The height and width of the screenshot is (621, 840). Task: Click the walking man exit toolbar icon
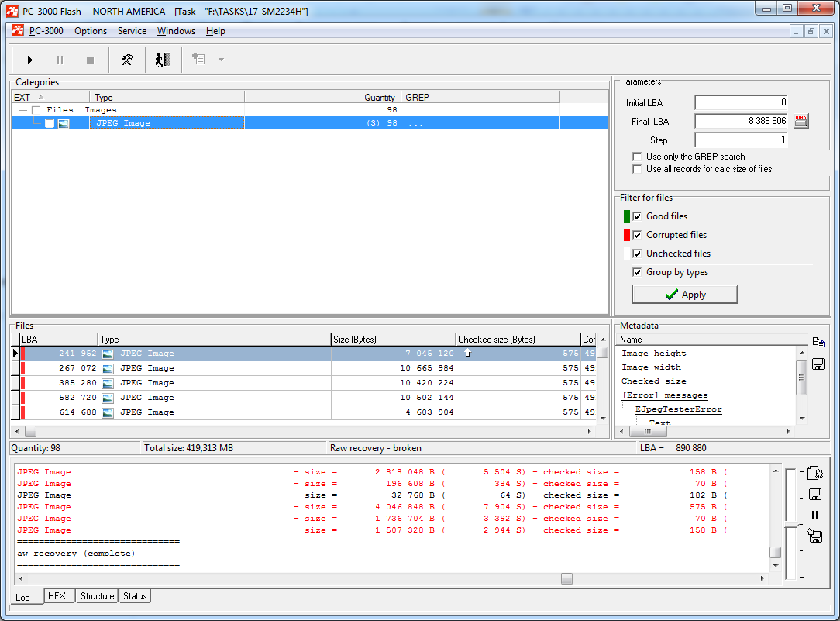pos(162,60)
